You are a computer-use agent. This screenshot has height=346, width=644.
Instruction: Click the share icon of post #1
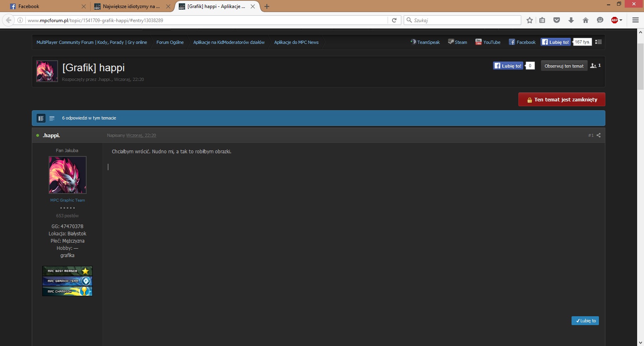[x=599, y=135]
